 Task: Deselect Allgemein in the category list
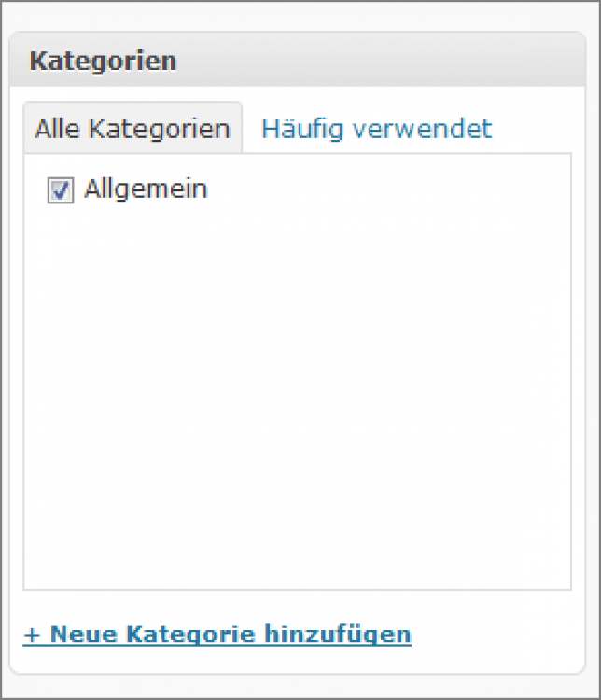coord(61,190)
